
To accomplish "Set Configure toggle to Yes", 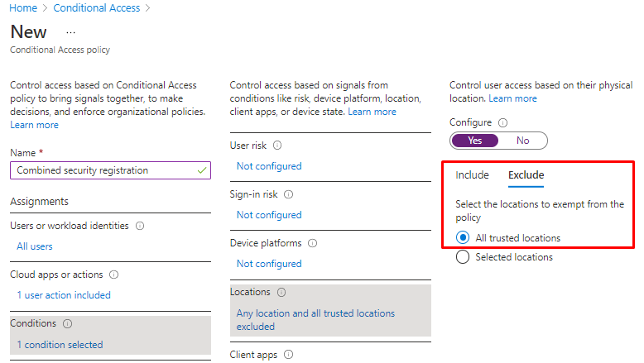I will coord(475,141).
